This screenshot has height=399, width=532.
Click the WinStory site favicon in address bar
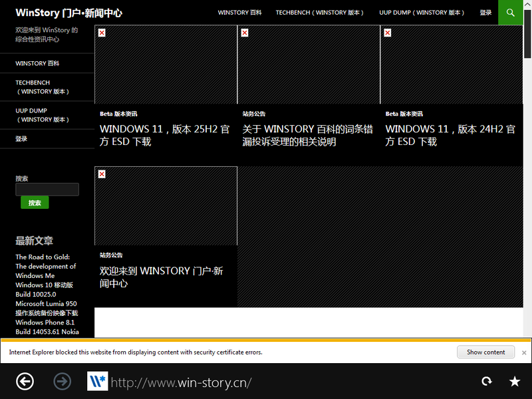click(x=97, y=381)
